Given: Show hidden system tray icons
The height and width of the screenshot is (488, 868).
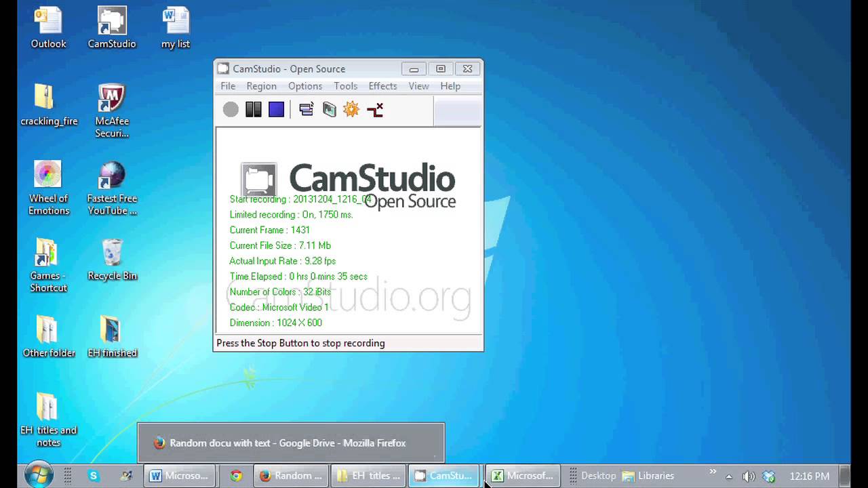Looking at the screenshot, I should (729, 476).
